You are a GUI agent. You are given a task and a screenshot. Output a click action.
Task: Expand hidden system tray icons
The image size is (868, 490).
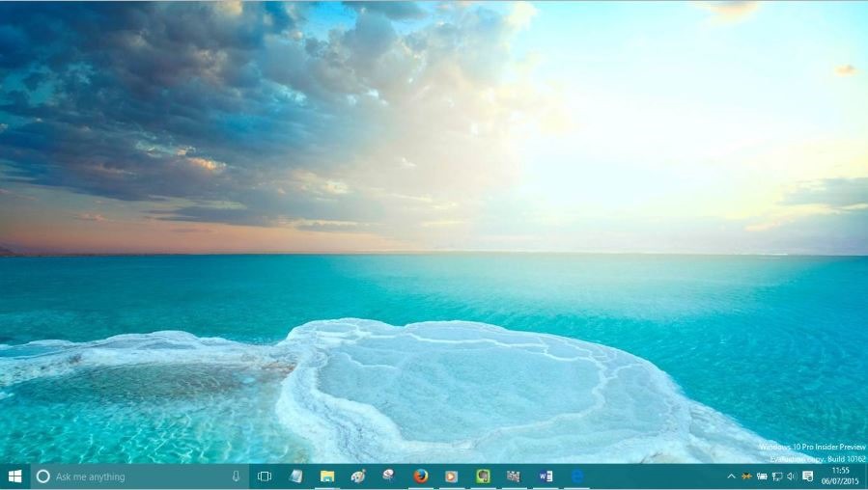[x=731, y=476]
